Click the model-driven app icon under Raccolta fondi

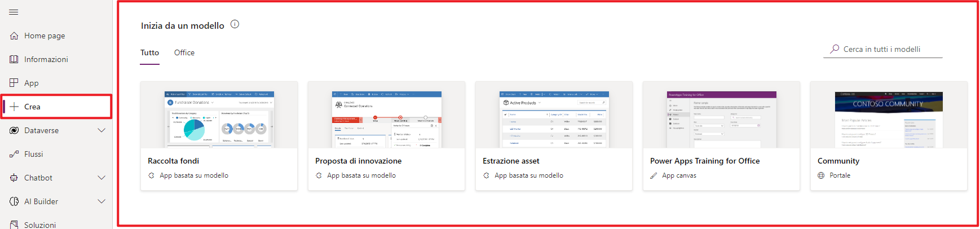[151, 175]
